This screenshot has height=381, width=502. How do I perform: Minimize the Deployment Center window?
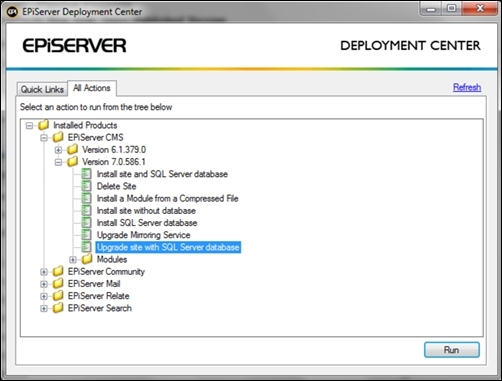coord(431,9)
